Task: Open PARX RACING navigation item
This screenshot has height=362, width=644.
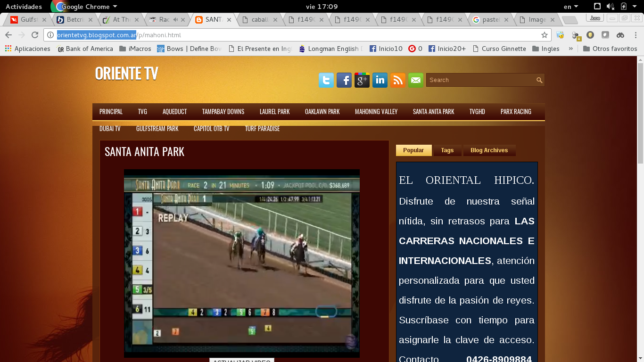Action: tap(516, 112)
